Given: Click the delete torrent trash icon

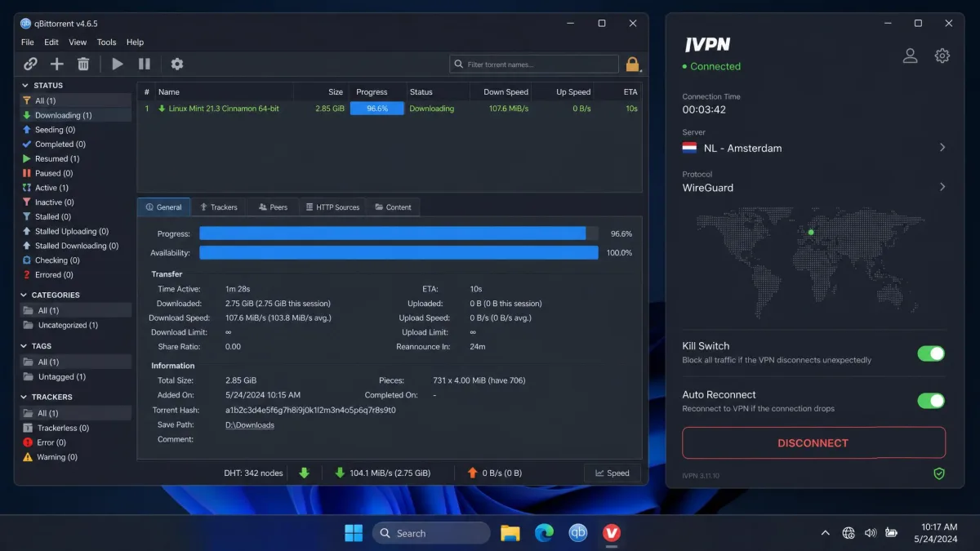Looking at the screenshot, I should pos(83,64).
